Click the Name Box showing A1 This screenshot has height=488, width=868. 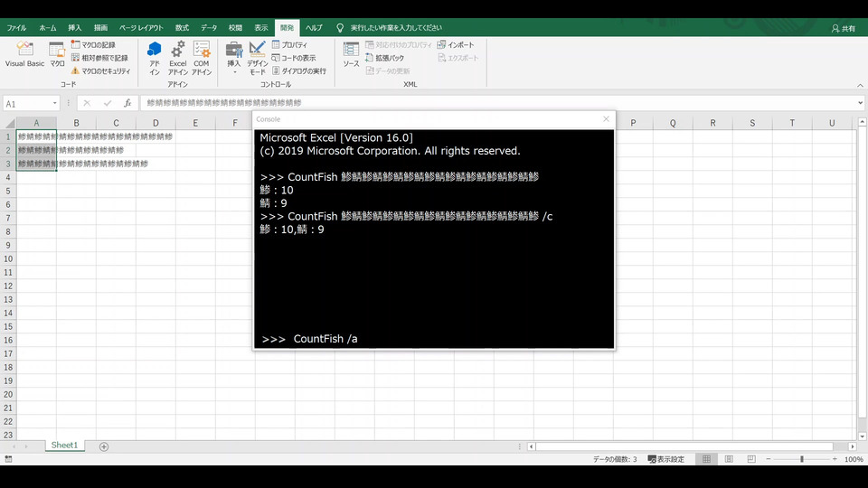click(x=26, y=103)
